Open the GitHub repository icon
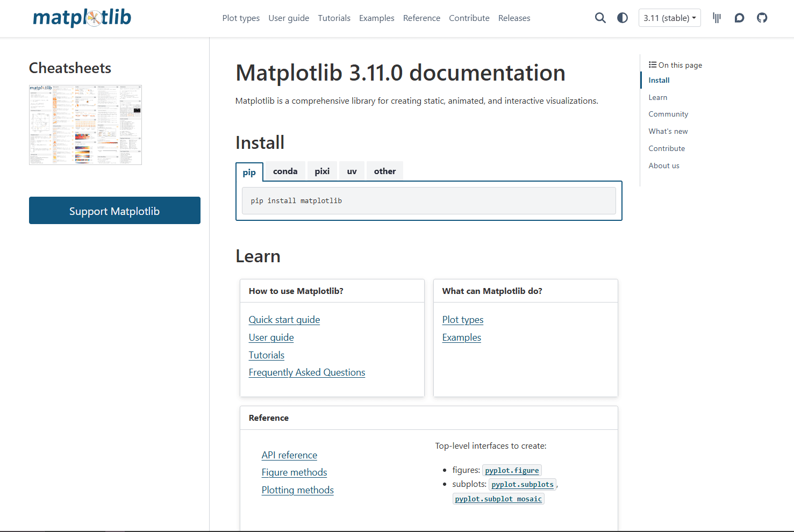The width and height of the screenshot is (794, 532). tap(762, 18)
